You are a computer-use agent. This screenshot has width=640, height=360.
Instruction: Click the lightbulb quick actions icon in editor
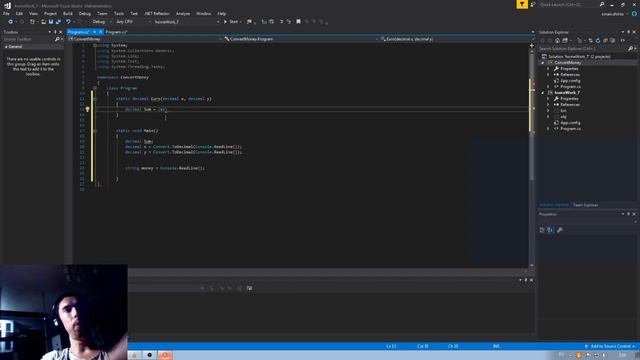[x=87, y=109]
